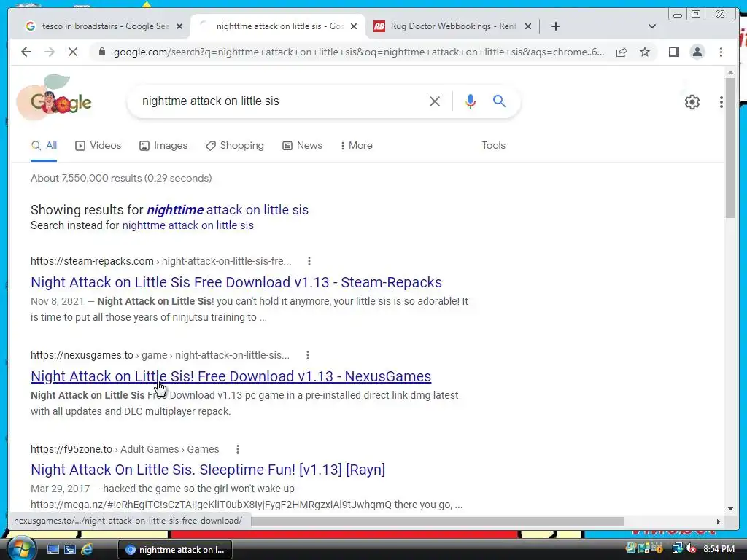
Task: Click the scrollbar down arrow
Action: pos(730,508)
